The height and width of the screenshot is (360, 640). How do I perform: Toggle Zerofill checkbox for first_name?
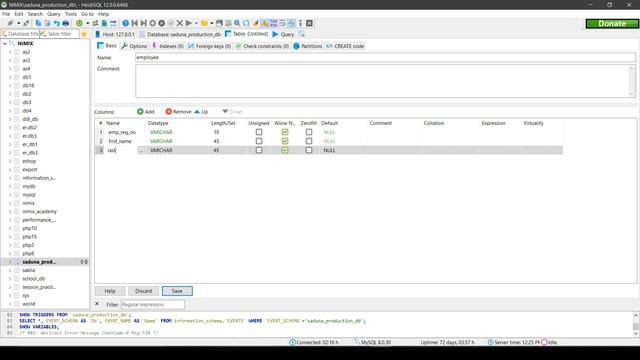pyautogui.click(x=309, y=141)
